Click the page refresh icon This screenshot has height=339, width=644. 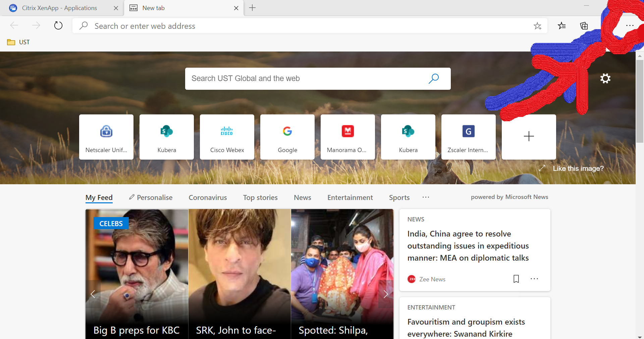58,25
